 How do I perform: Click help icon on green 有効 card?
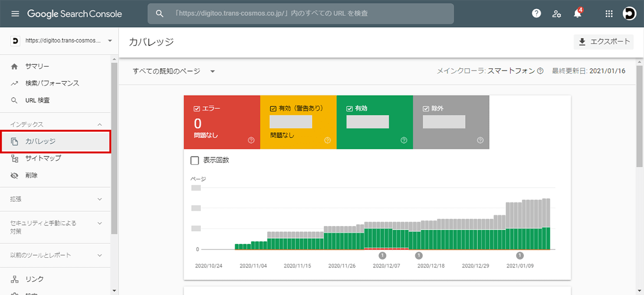pyautogui.click(x=404, y=140)
